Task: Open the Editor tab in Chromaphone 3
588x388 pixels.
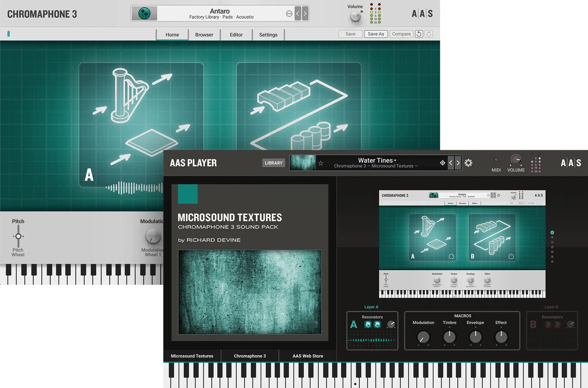Action: pos(236,35)
